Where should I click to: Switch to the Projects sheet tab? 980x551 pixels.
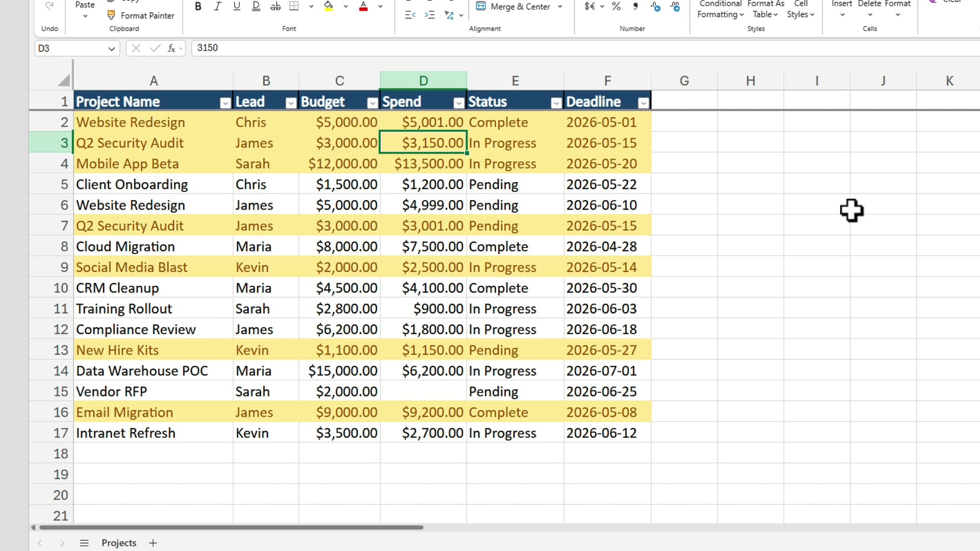coord(119,543)
